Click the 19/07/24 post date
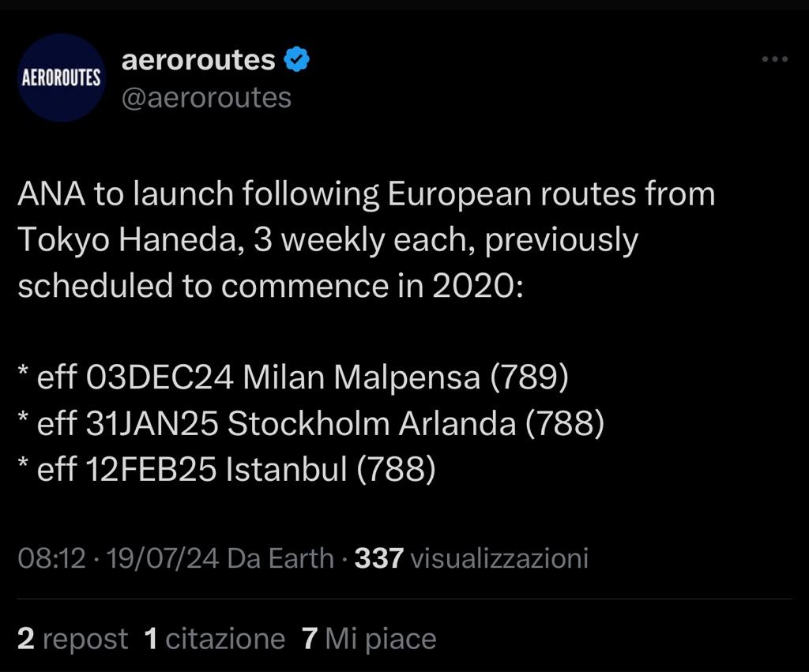The height and width of the screenshot is (672, 809). (x=162, y=558)
